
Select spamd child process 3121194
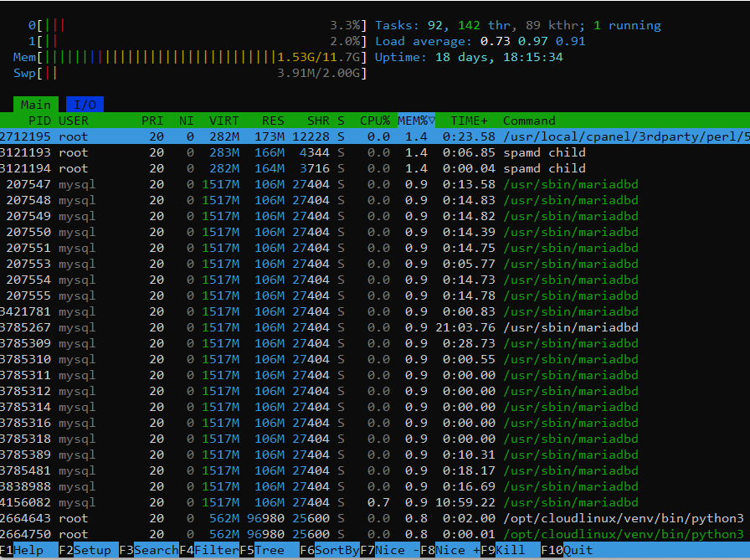(x=375, y=168)
